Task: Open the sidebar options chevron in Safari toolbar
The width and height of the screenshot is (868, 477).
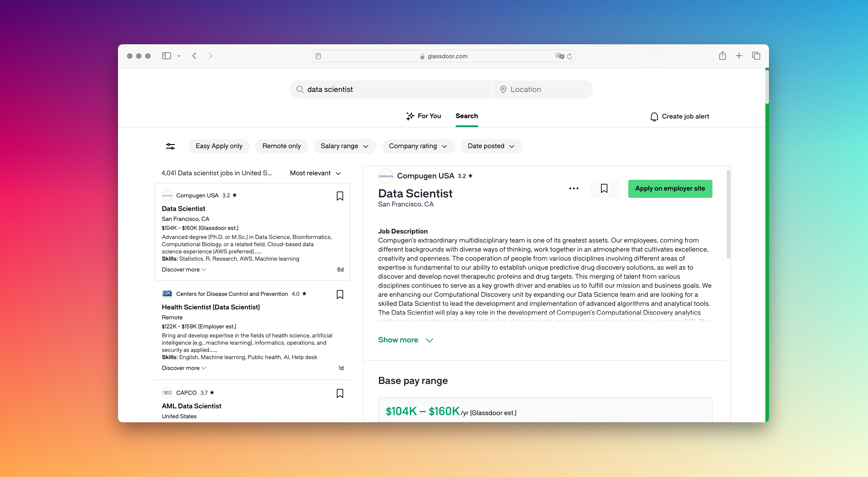Action: pos(179,56)
